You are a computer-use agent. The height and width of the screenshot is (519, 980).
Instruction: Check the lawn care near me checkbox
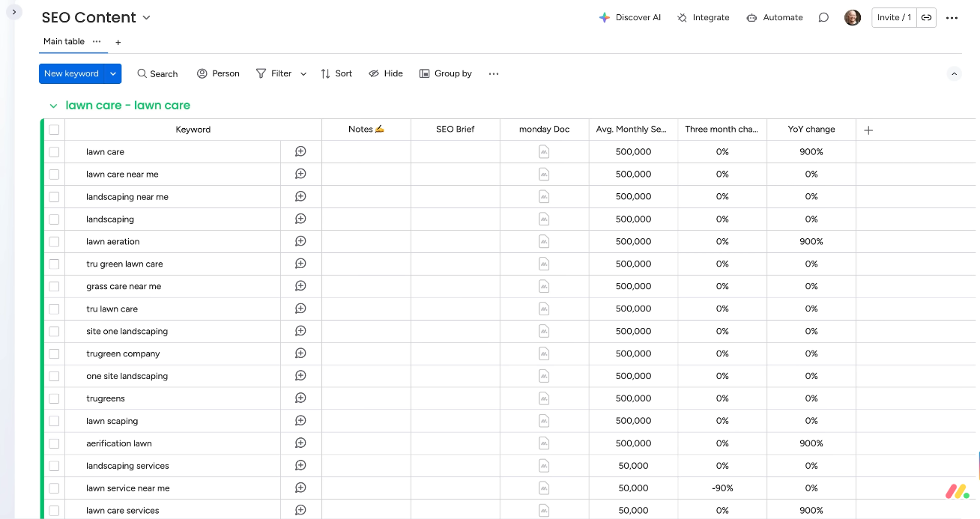pos(54,174)
